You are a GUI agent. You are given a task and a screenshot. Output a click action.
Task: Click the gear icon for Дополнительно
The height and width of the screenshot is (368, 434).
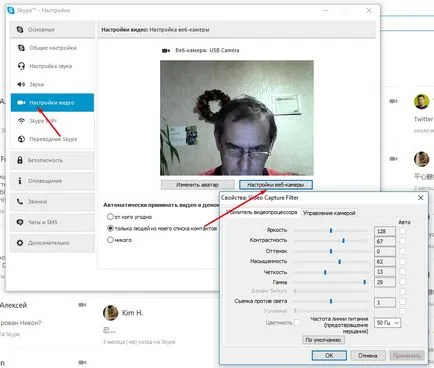click(x=20, y=243)
